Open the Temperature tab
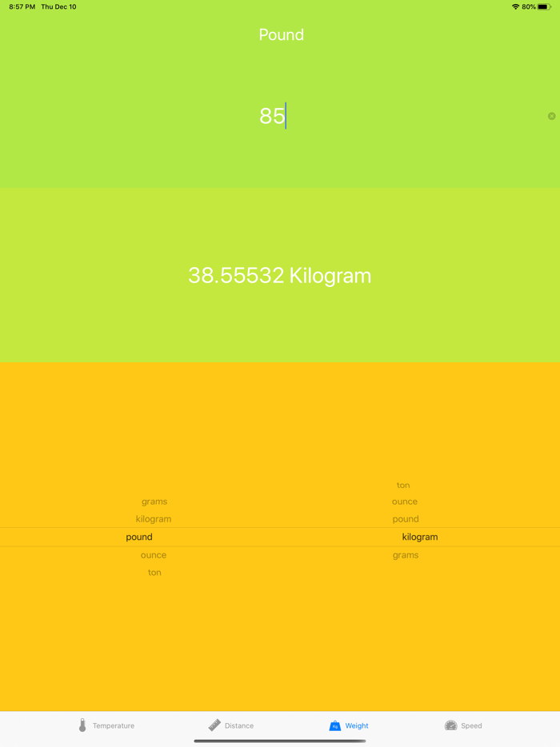 point(106,725)
